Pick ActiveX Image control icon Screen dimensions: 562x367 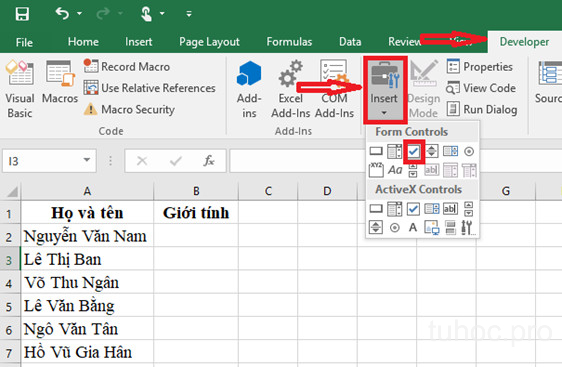point(432,228)
